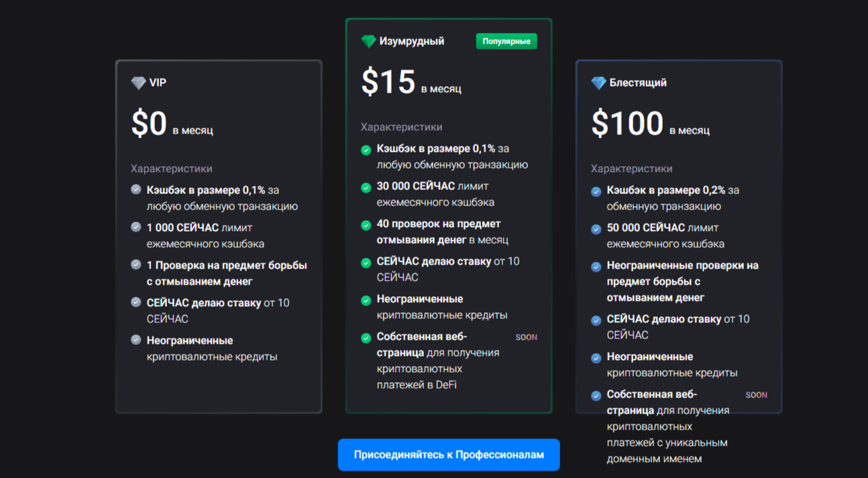Click SOON label in the Изумрудный plan
The width and height of the screenshot is (868, 478).
(x=526, y=338)
